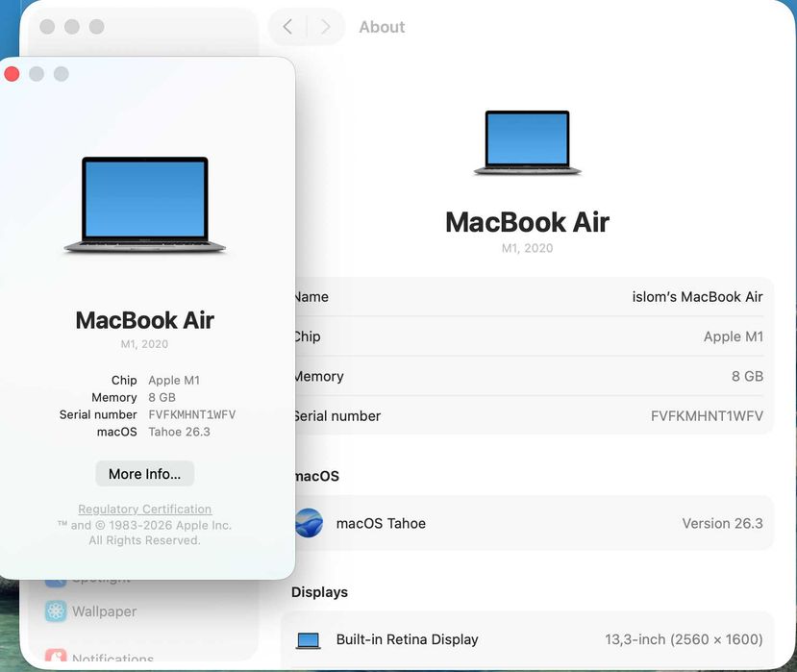797x672 pixels.
Task: Open the Regulatory Certification link
Action: [145, 509]
